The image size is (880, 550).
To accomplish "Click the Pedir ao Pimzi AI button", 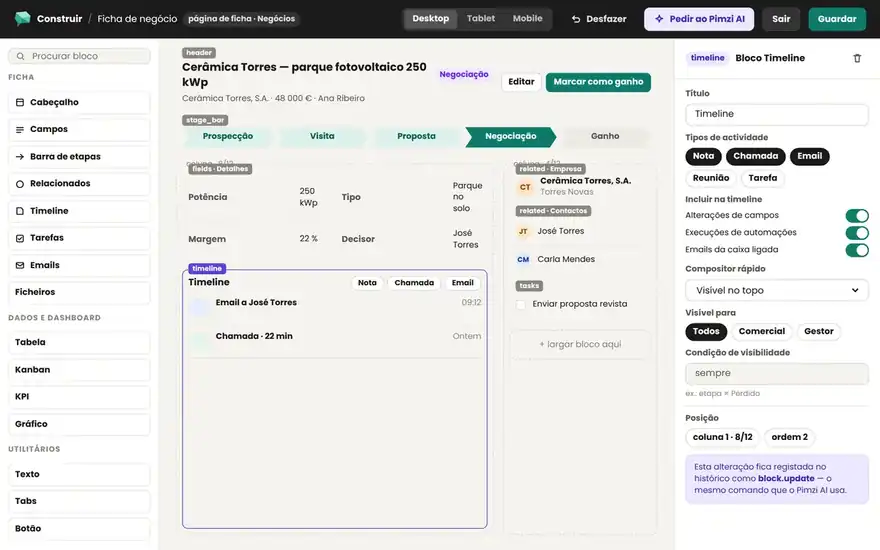I will click(699, 19).
